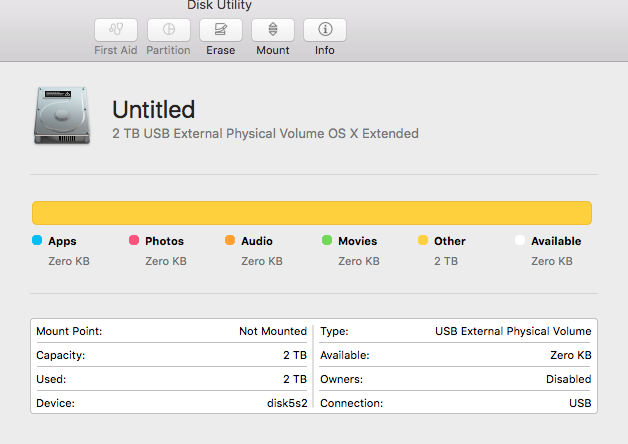Click the green Movies legend dot
628x444 pixels.
click(327, 240)
